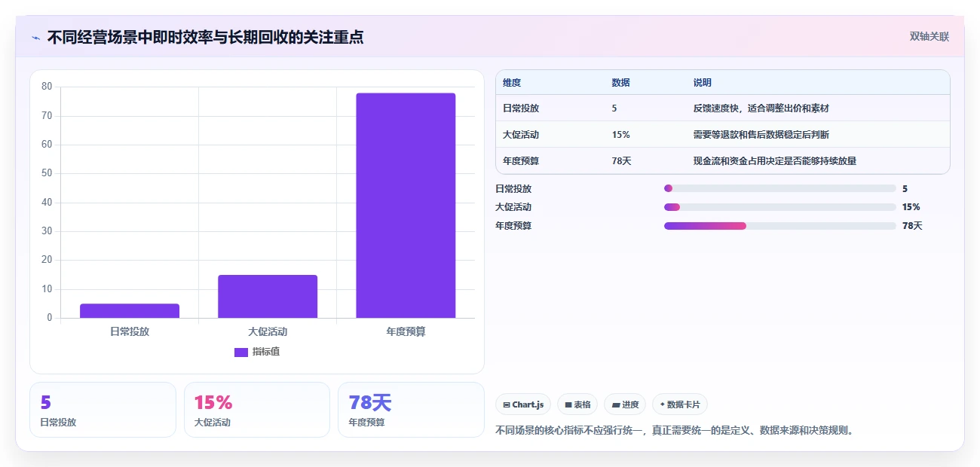This screenshot has width=980, height=467.
Task: Click the 指标值 legend label
Action: 266,352
